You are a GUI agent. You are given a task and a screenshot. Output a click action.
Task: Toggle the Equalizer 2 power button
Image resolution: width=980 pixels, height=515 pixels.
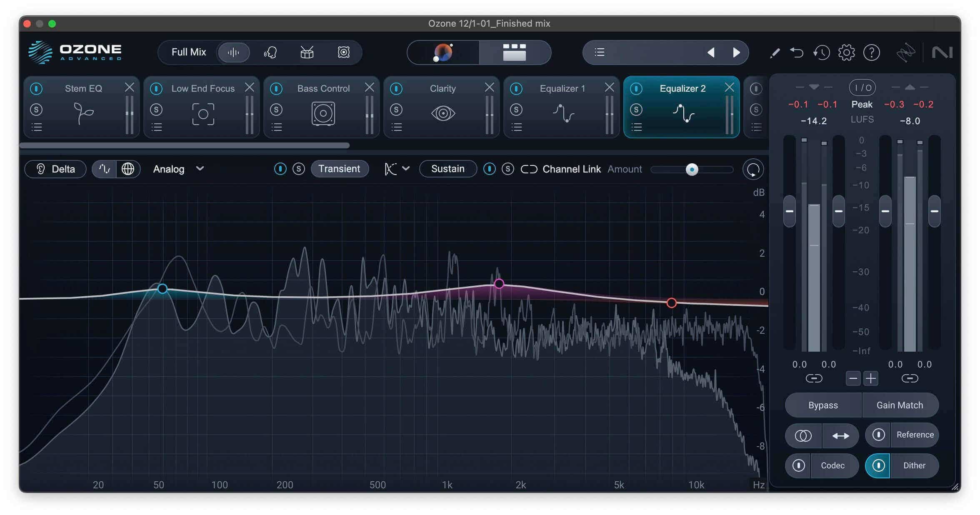(636, 88)
